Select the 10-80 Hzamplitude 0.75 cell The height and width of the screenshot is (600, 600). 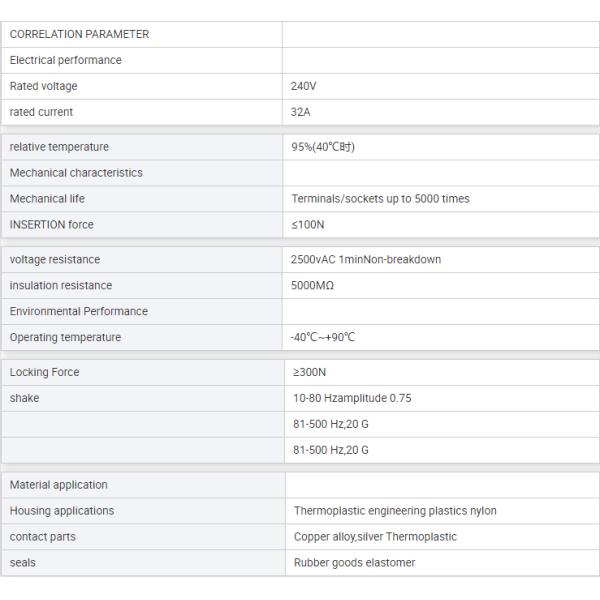[x=442, y=398]
